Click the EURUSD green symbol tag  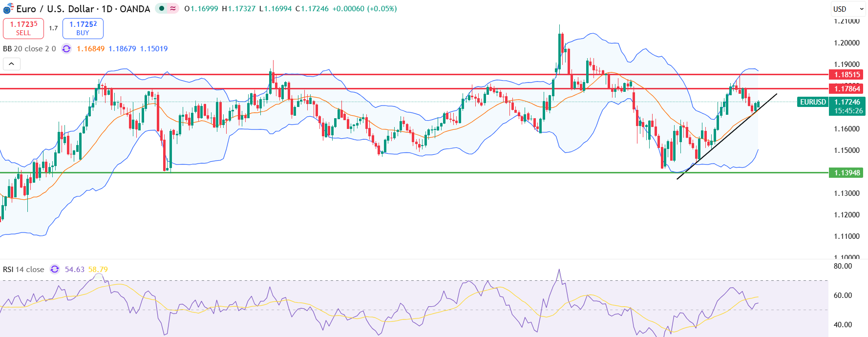(812, 102)
